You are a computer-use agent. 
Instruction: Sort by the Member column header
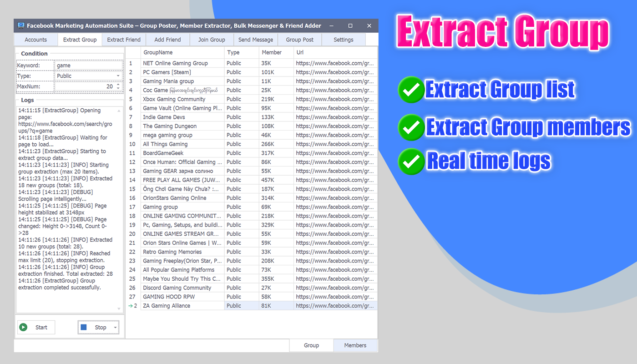[276, 52]
